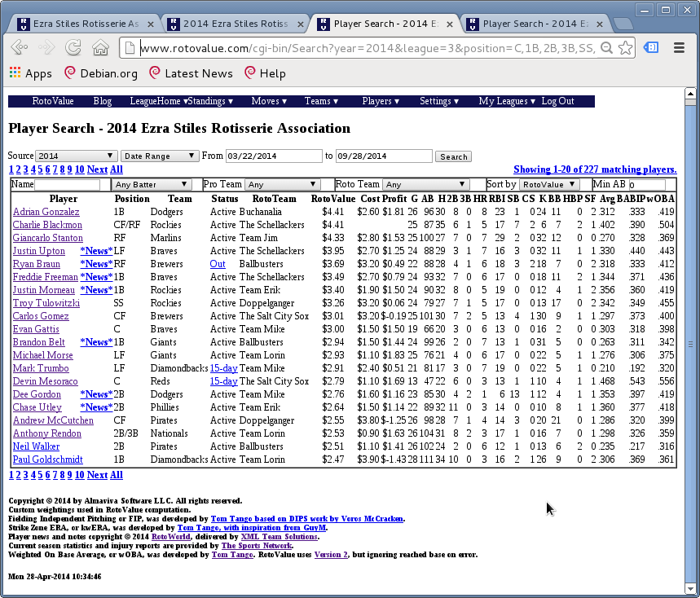
Task: Open Paul Goldschmidt's player page
Action: coord(48,459)
